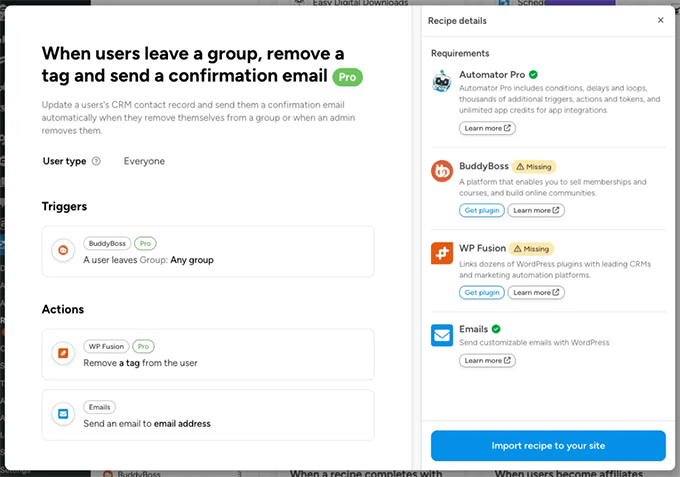This screenshot has width=680, height=477.
Task: Open Learn more for Automator Pro
Action: (487, 128)
